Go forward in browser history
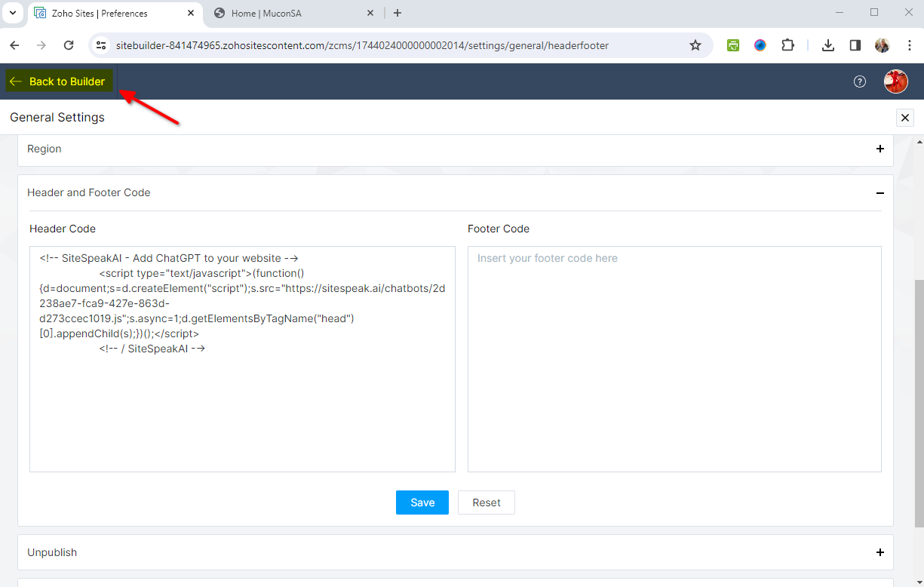924x587 pixels. (41, 45)
